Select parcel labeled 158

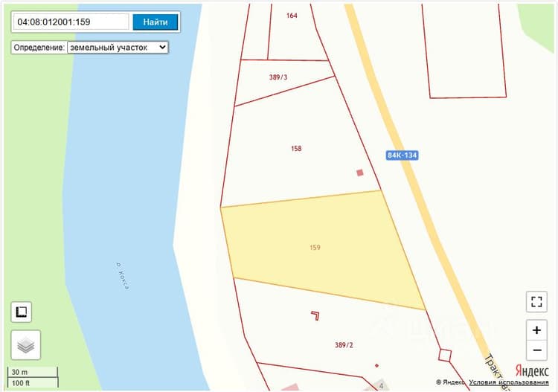click(296, 148)
